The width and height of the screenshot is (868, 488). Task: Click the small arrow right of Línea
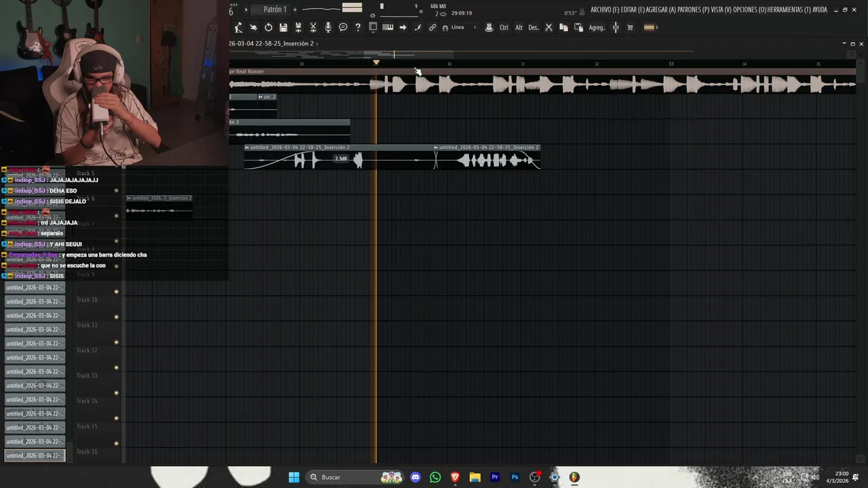pos(475,28)
